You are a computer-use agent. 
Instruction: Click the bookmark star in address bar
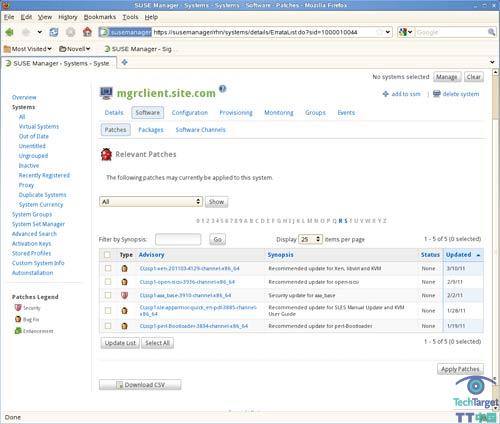tap(380, 32)
